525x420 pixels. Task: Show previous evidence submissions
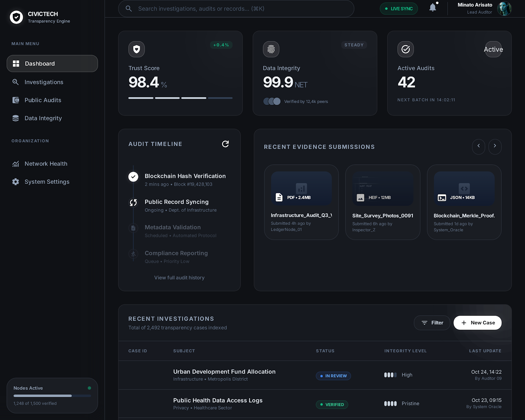point(478,146)
